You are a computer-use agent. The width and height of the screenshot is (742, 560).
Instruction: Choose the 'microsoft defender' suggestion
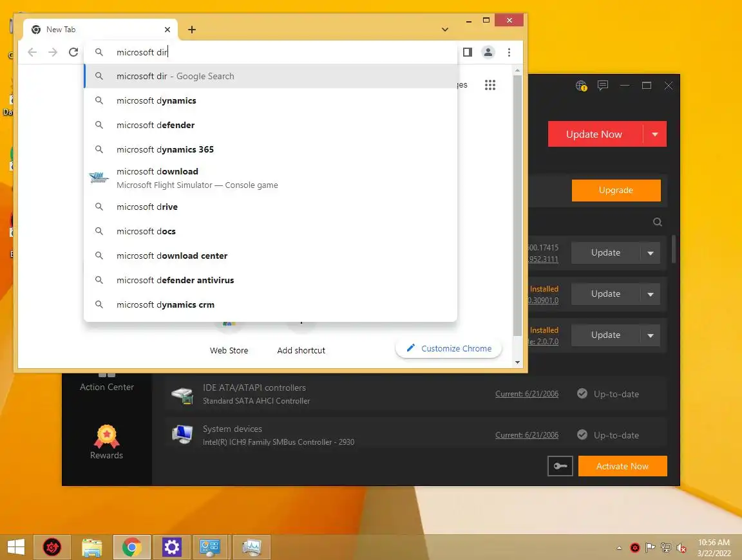271,125
